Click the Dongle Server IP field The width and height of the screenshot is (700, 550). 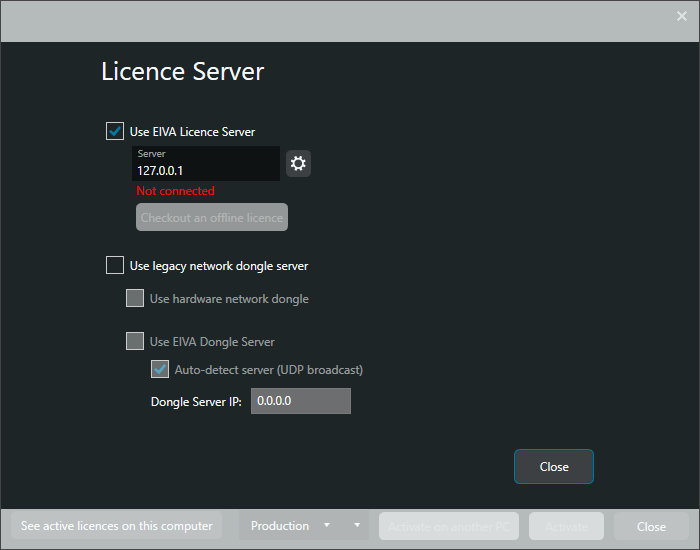(x=301, y=401)
